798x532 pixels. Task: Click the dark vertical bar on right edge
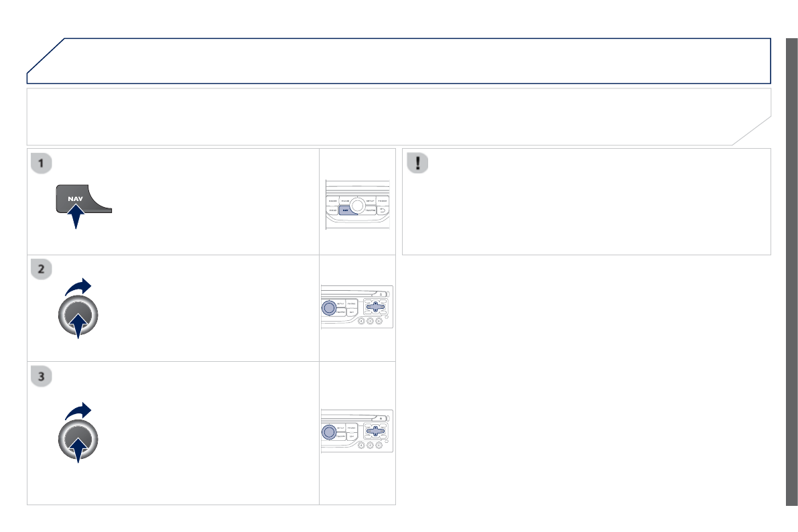click(x=791, y=271)
